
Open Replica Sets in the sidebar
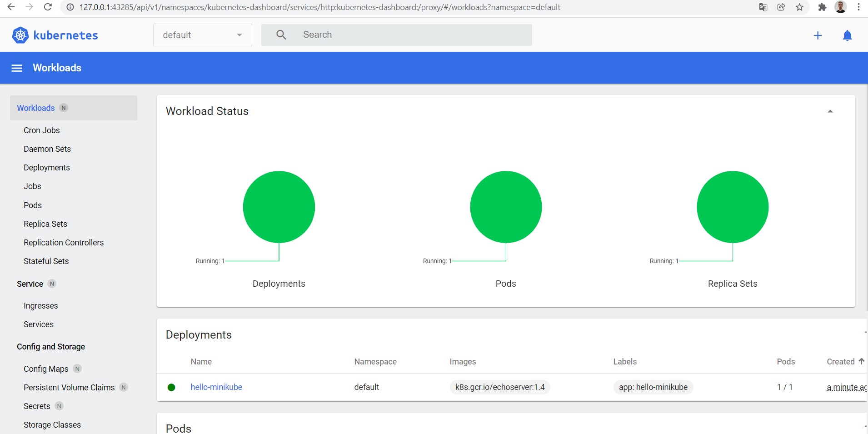coord(45,224)
